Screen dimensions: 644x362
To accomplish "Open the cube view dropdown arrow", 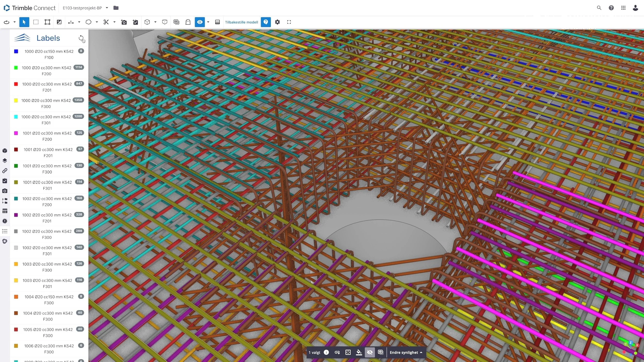I will click(155, 22).
